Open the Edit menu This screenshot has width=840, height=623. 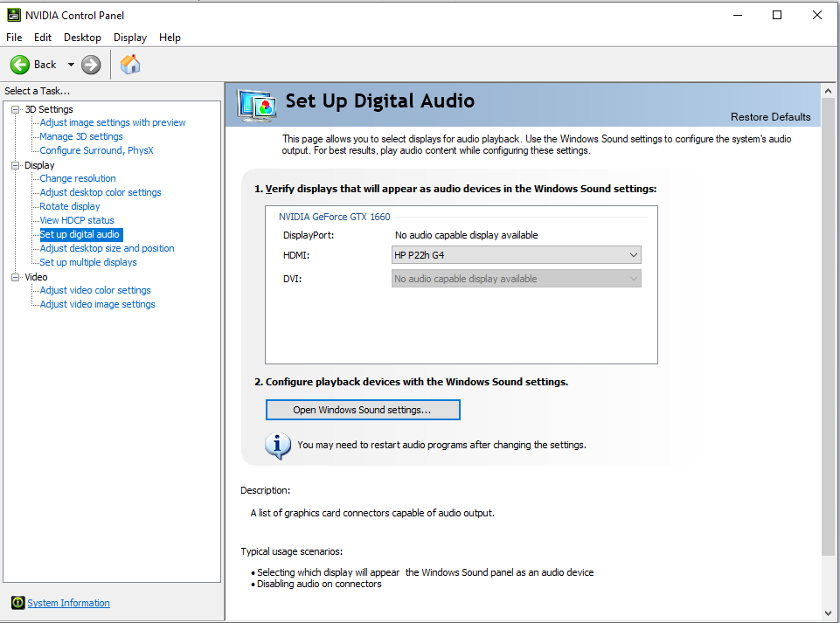pyautogui.click(x=43, y=38)
